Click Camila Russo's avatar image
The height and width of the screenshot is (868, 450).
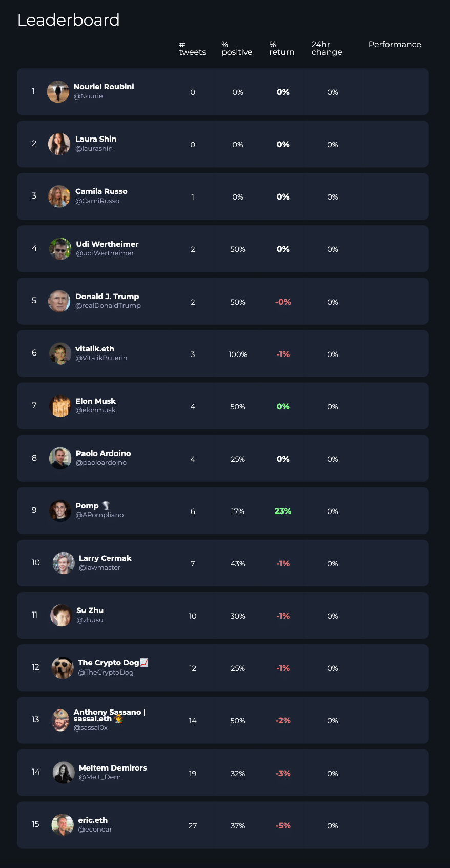coord(59,196)
